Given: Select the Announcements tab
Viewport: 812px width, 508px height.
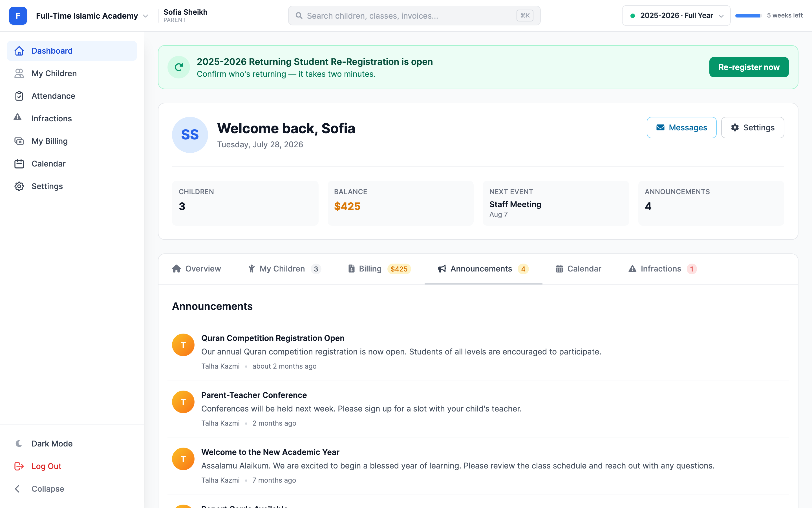Looking at the screenshot, I should (x=483, y=269).
